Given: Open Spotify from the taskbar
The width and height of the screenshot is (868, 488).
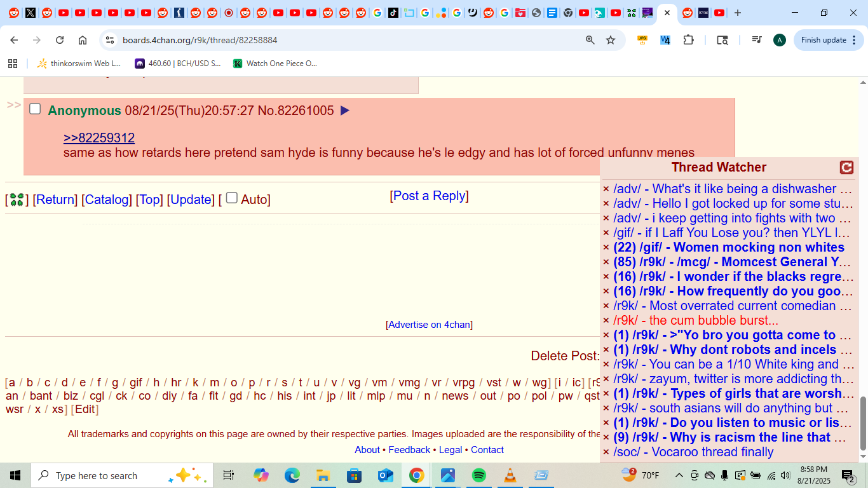Looking at the screenshot, I should click(479, 475).
